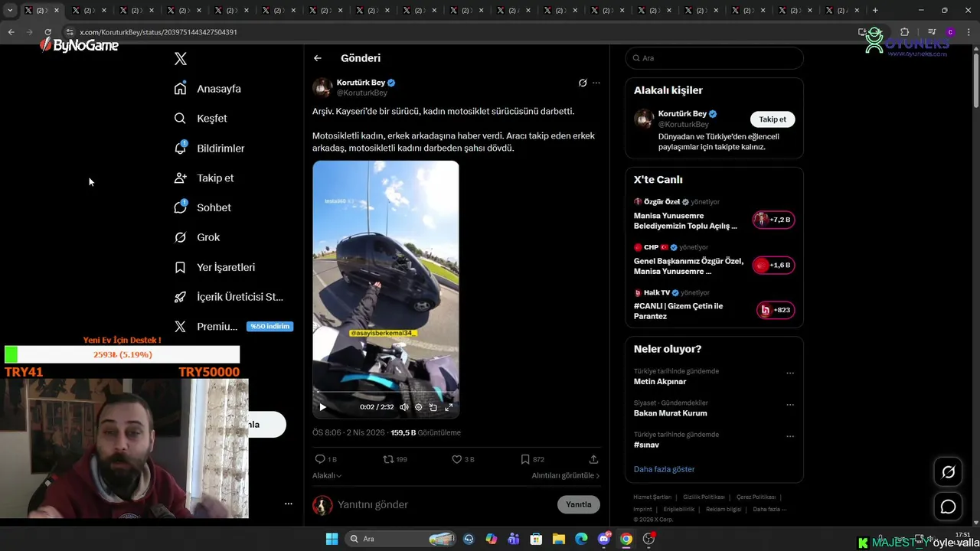Expand Alakalı sort dropdown
Image resolution: width=980 pixels, height=551 pixels.
click(327, 475)
